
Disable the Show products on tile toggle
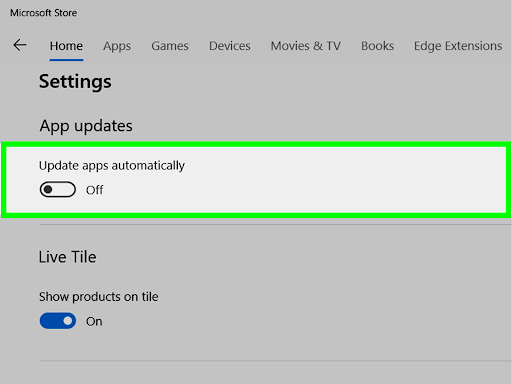point(58,321)
